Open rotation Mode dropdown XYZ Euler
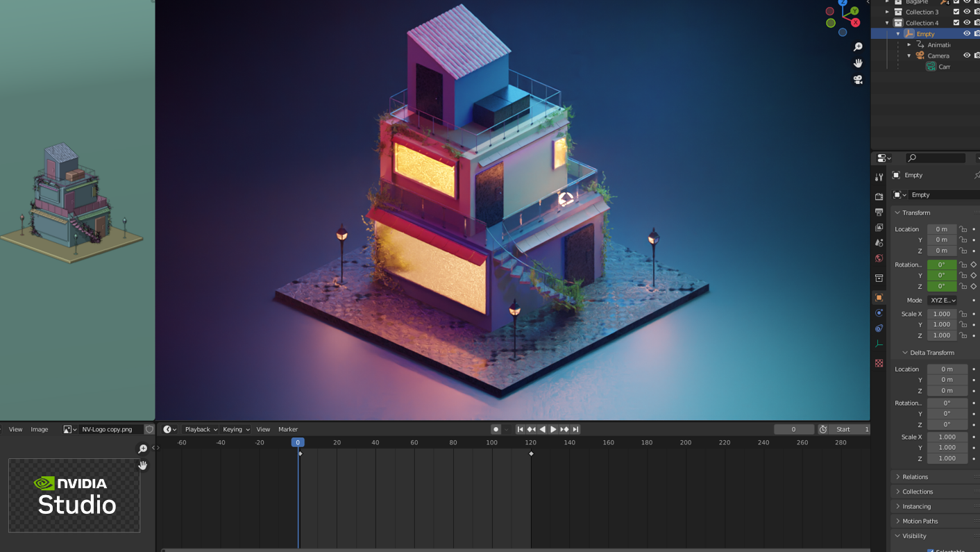 pyautogui.click(x=942, y=300)
